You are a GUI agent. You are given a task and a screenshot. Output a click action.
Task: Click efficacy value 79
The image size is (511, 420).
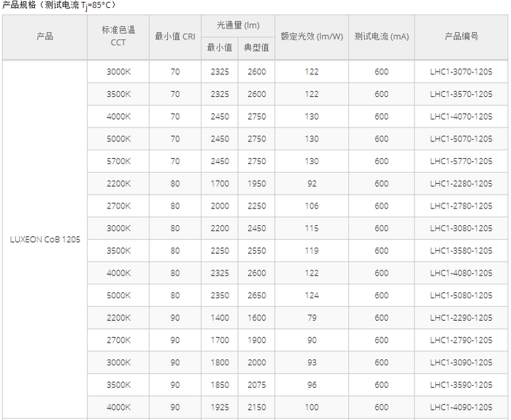coord(312,318)
